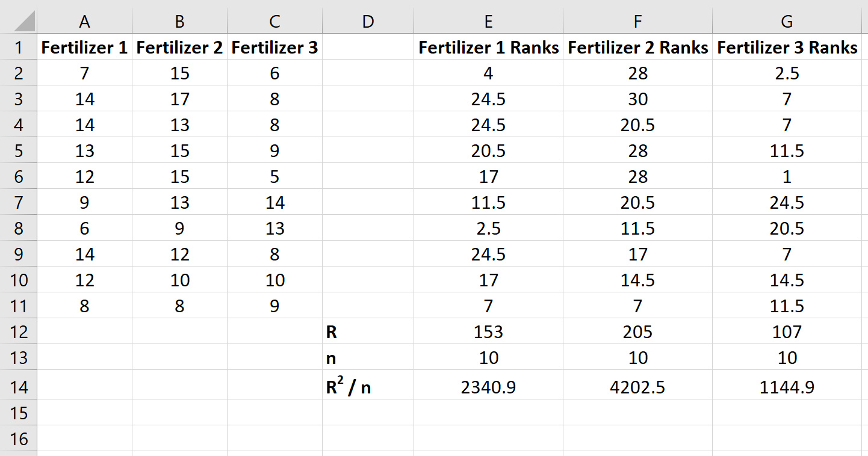
Task: Select column D header
Action: coord(368,21)
